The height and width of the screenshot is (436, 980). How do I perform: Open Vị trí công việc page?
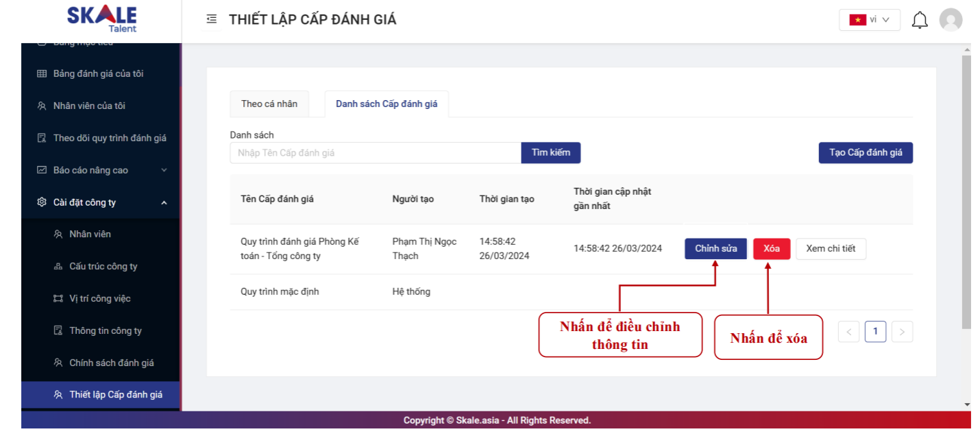(x=99, y=298)
